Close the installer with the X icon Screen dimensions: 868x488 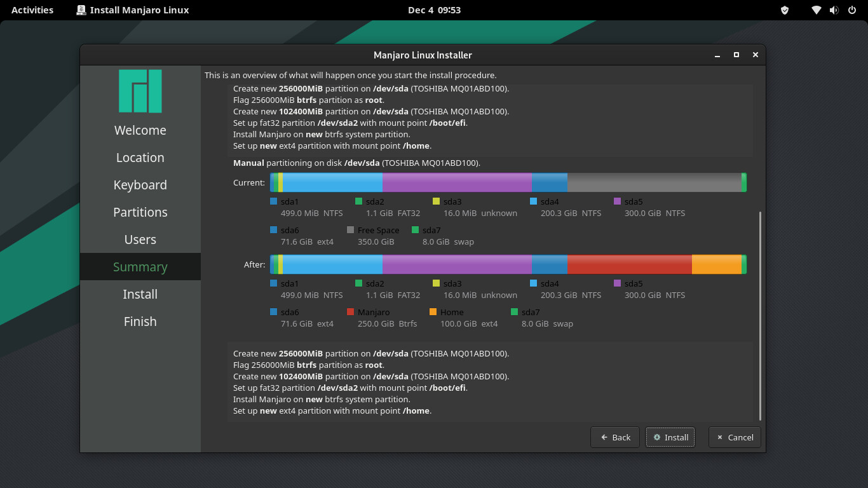point(756,55)
